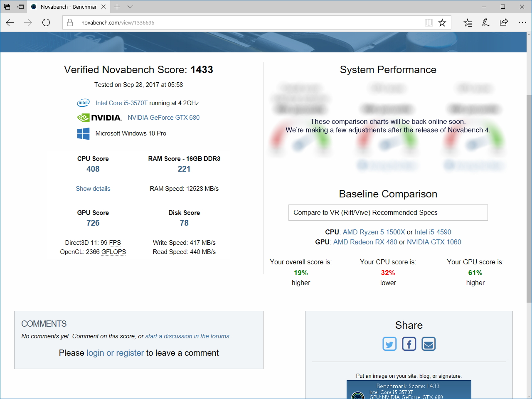Close the Novabench tab

[103, 7]
